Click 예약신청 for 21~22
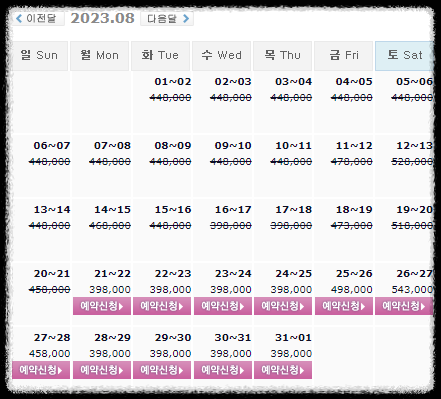Image resolution: width=441 pixels, height=399 pixels. coord(102,306)
